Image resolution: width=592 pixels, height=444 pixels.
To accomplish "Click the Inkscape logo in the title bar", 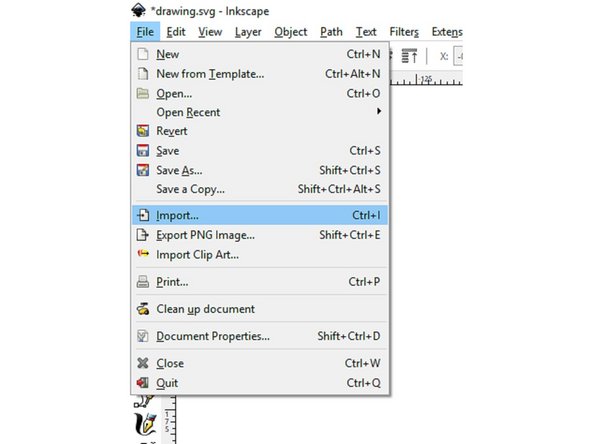I will [x=139, y=10].
